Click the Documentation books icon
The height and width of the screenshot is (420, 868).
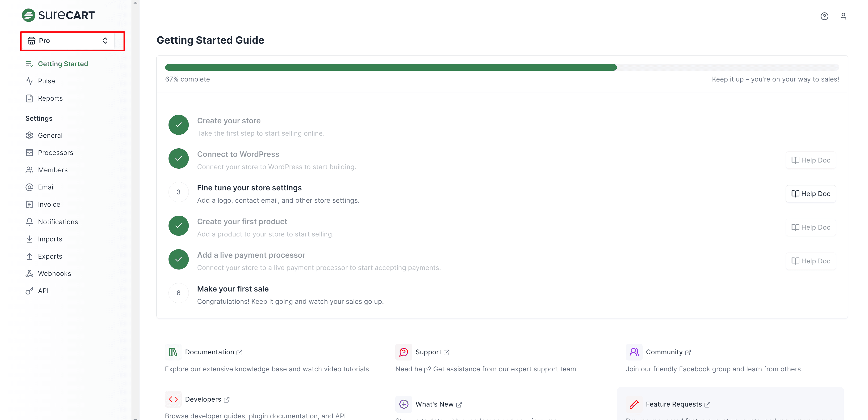click(173, 352)
